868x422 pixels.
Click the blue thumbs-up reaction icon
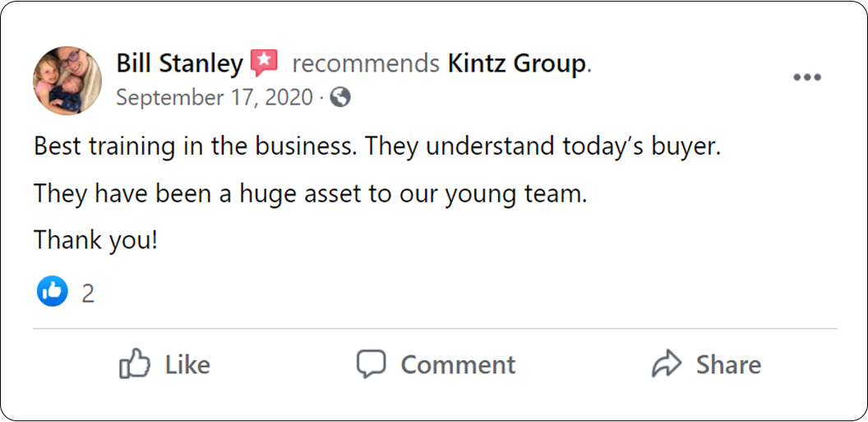point(52,291)
